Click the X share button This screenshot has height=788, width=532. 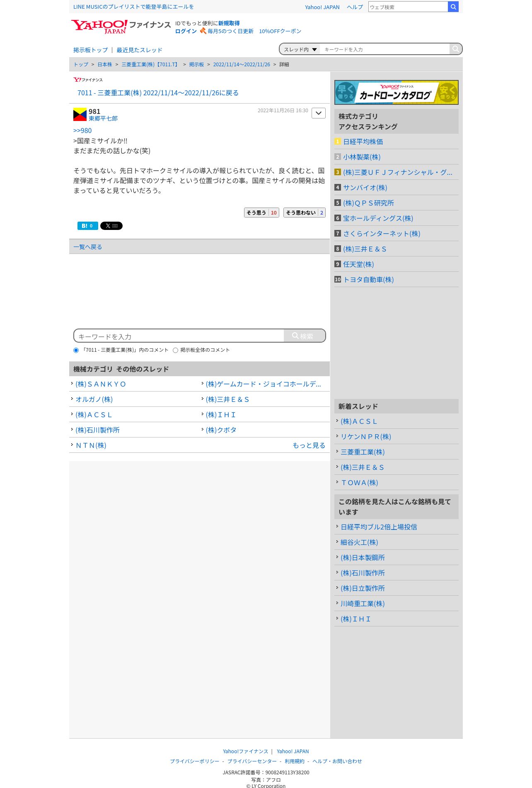tap(111, 226)
